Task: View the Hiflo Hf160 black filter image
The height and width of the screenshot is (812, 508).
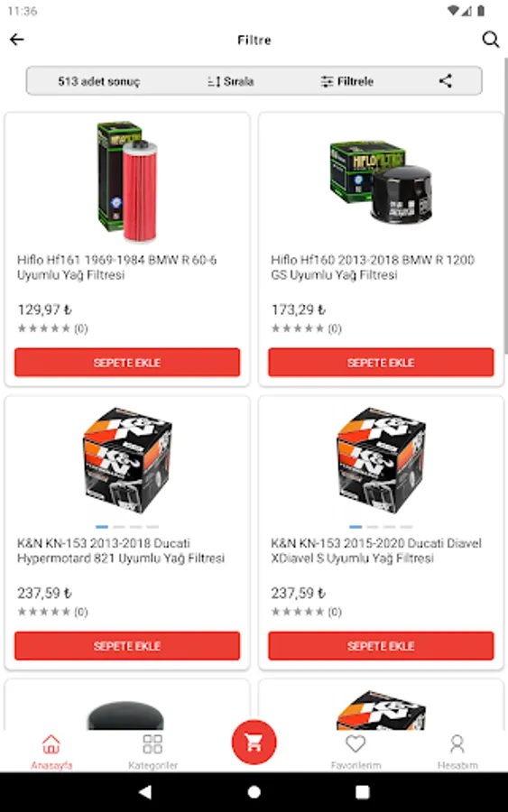Action: point(381,181)
